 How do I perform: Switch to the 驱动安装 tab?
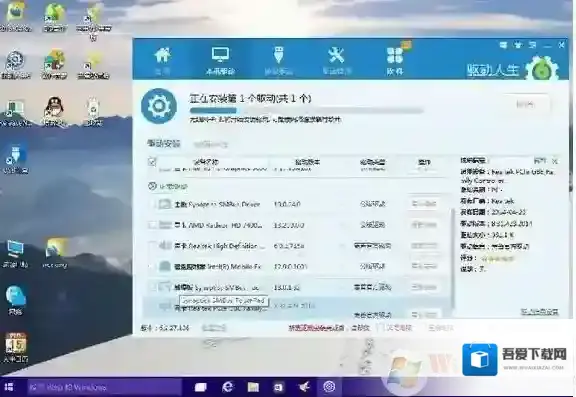point(164,144)
